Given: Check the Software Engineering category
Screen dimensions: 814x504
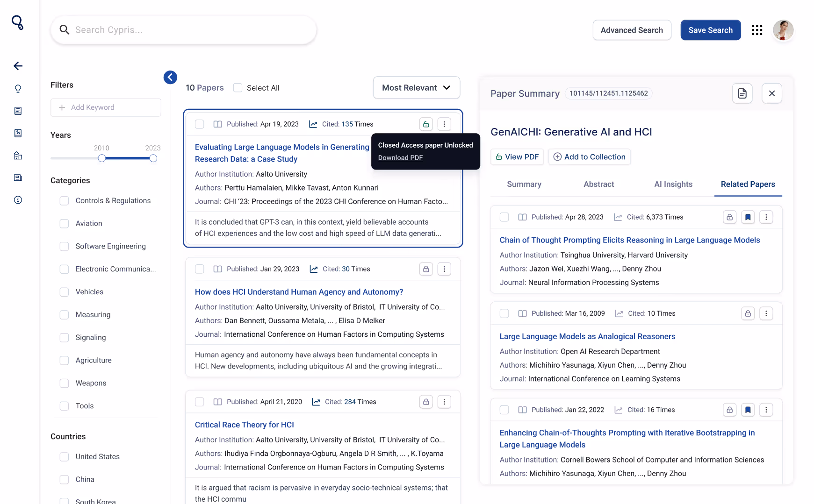Looking at the screenshot, I should coord(64,247).
